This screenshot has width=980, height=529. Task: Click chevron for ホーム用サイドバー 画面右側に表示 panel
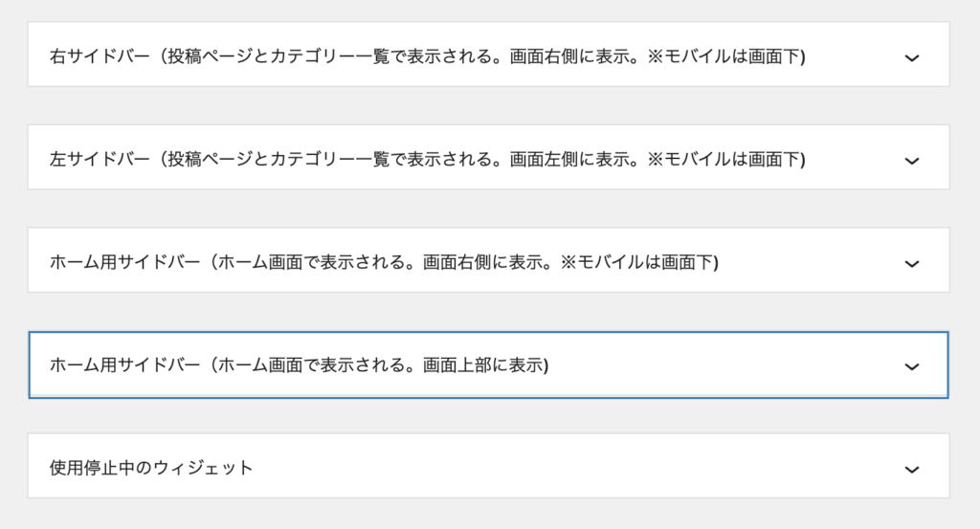click(912, 263)
